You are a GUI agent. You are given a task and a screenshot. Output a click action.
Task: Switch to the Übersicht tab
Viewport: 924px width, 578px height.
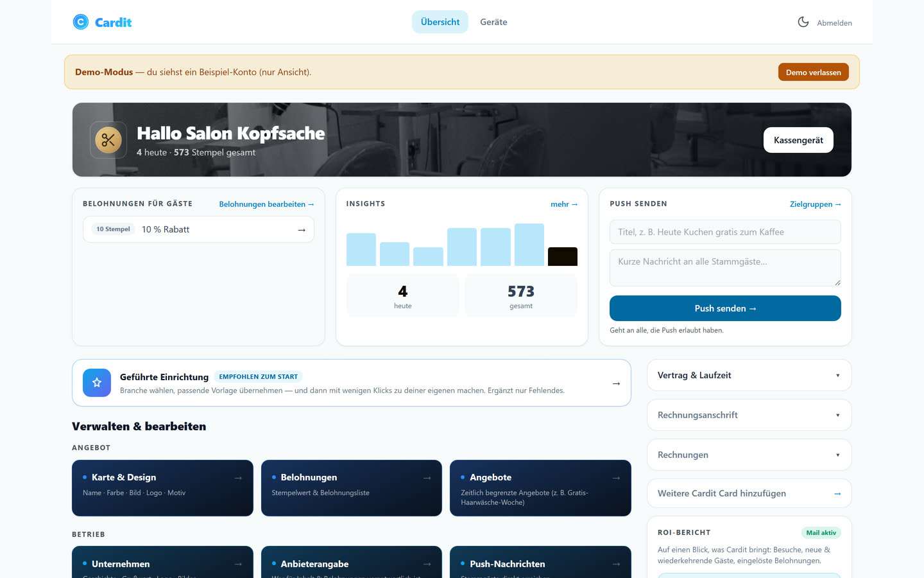pos(440,22)
